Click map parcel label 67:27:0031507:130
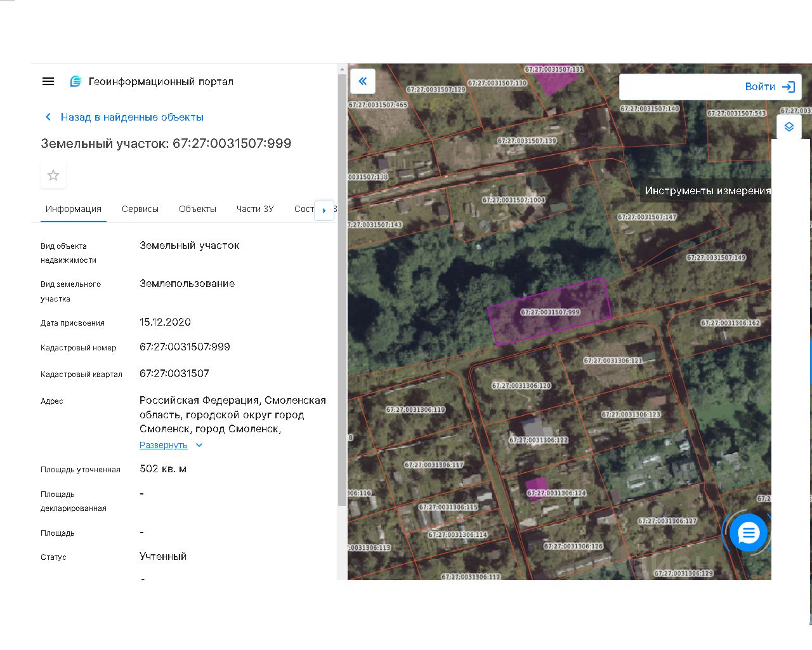This screenshot has height=650, width=812. (x=497, y=83)
